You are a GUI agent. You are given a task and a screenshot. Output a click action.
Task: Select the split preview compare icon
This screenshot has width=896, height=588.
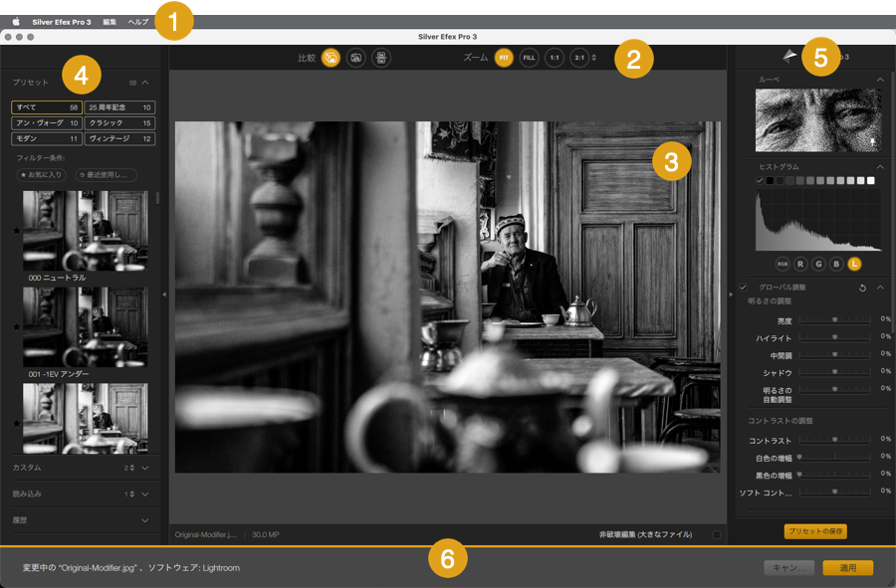click(356, 58)
